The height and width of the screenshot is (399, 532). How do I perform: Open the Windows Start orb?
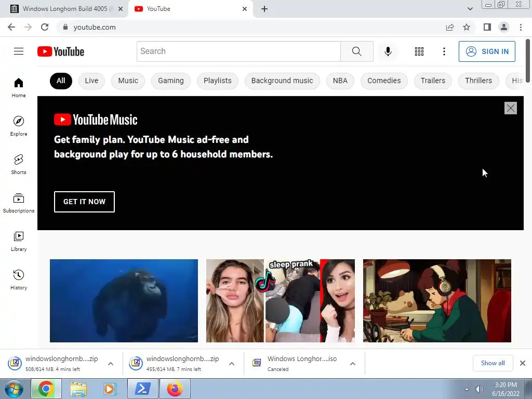[14, 389]
